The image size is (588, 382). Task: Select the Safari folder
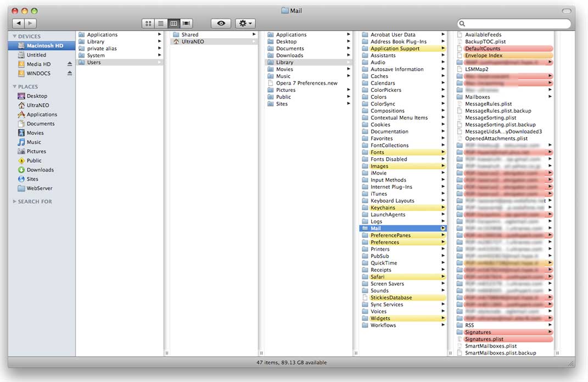click(403, 277)
